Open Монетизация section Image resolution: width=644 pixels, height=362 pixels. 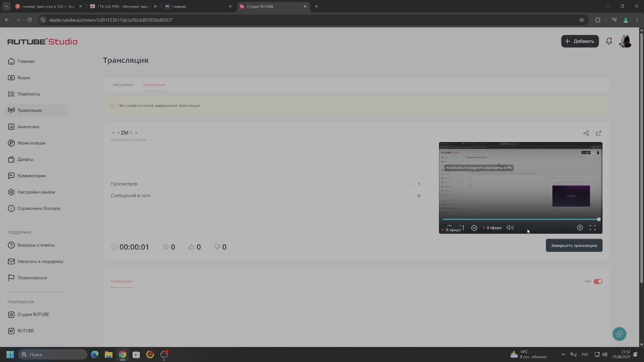(x=31, y=143)
